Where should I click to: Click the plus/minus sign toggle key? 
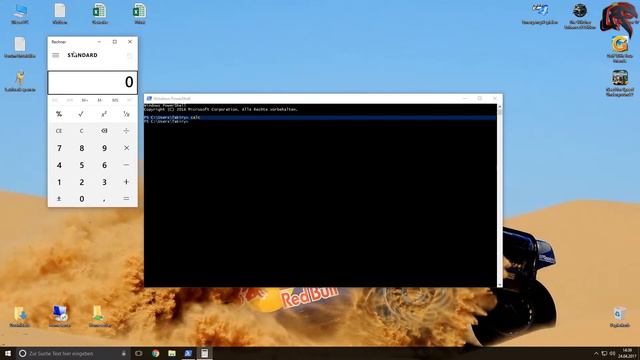[x=59, y=199]
